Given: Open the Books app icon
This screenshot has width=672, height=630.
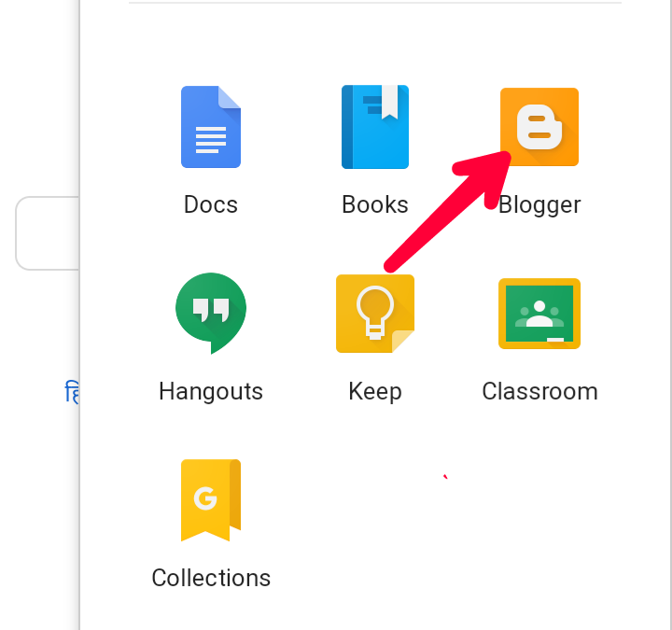Looking at the screenshot, I should (x=375, y=127).
